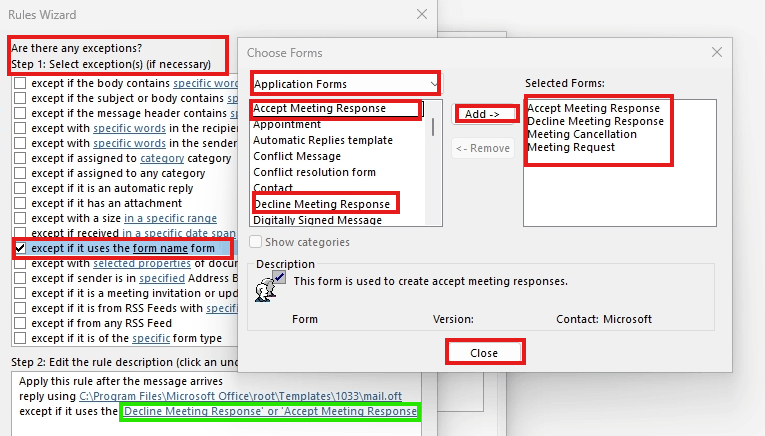Select Accept Meeting Response in forms list
765x436 pixels.
tap(337, 108)
